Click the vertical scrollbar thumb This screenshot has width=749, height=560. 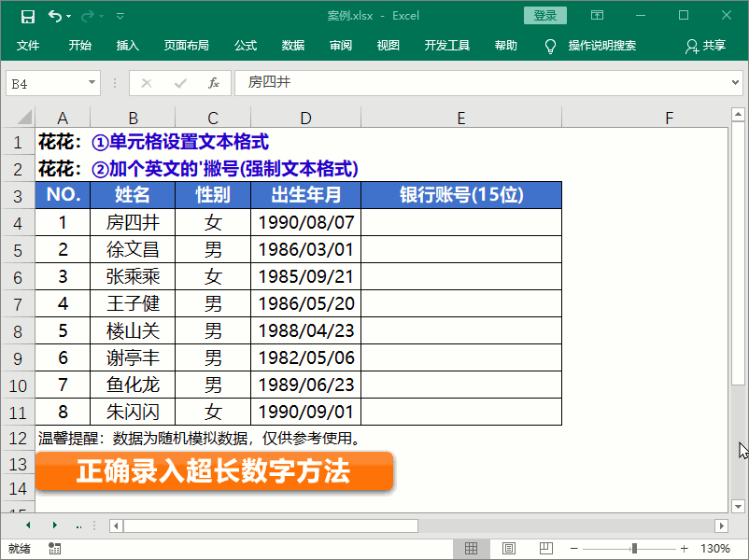coord(738,253)
